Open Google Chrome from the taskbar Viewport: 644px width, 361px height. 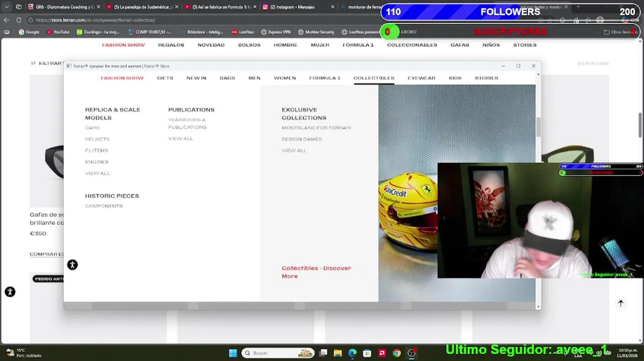(397, 353)
